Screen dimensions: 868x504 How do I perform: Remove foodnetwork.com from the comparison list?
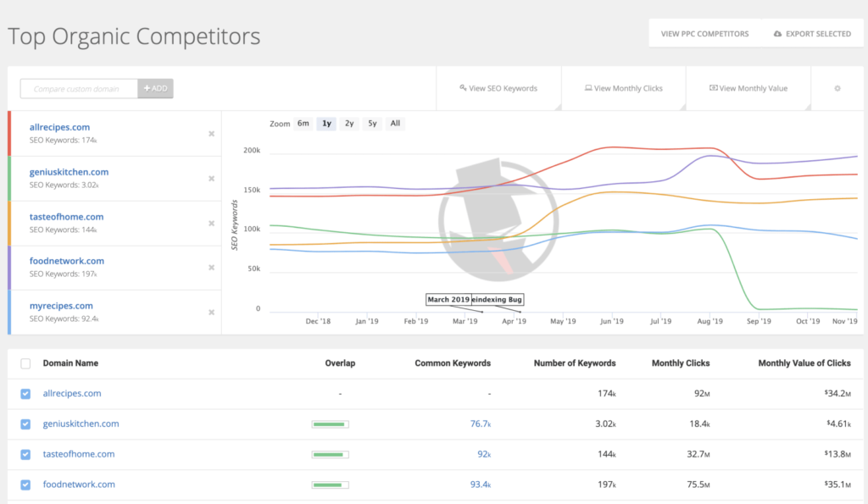[211, 268]
